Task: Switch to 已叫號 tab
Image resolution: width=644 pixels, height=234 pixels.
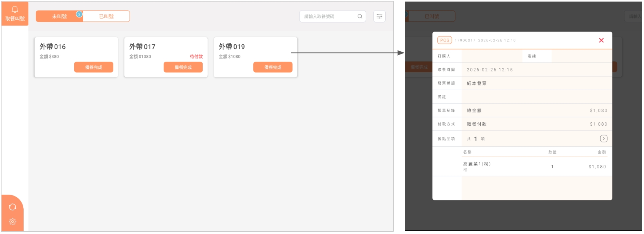Action: point(106,16)
